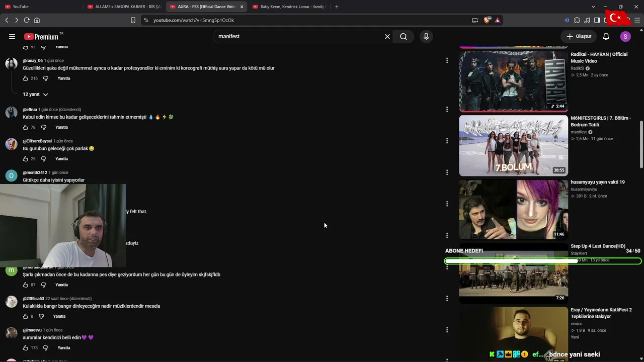644x362 pixels.
Task: Open the browser main menu
Action: tap(637, 20)
